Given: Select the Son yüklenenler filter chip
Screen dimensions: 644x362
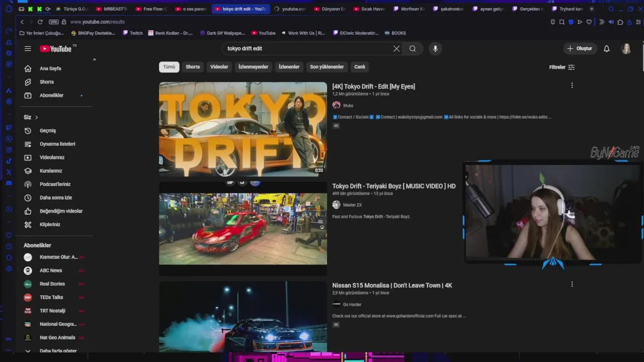Looking at the screenshot, I should tap(327, 67).
